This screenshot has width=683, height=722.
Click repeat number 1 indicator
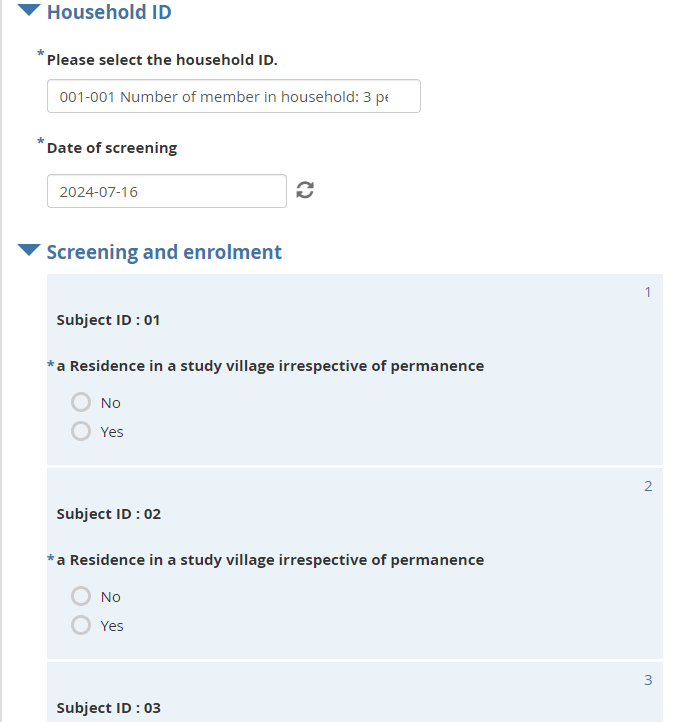click(x=648, y=292)
